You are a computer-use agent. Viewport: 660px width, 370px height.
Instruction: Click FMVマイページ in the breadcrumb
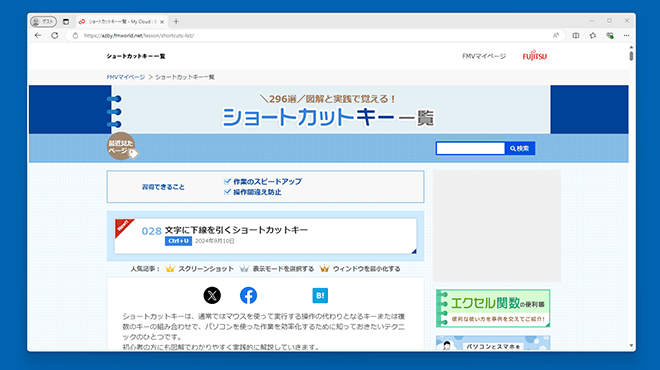click(x=126, y=77)
